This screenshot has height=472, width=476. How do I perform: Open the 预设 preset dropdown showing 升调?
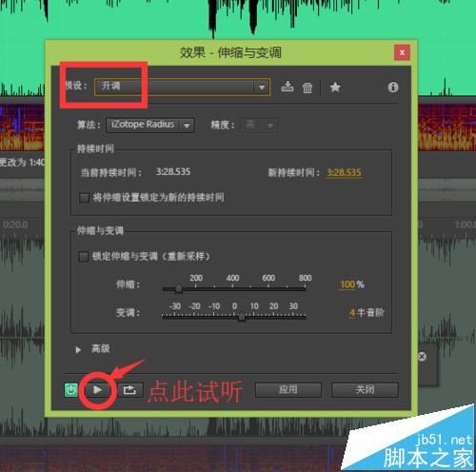182,87
